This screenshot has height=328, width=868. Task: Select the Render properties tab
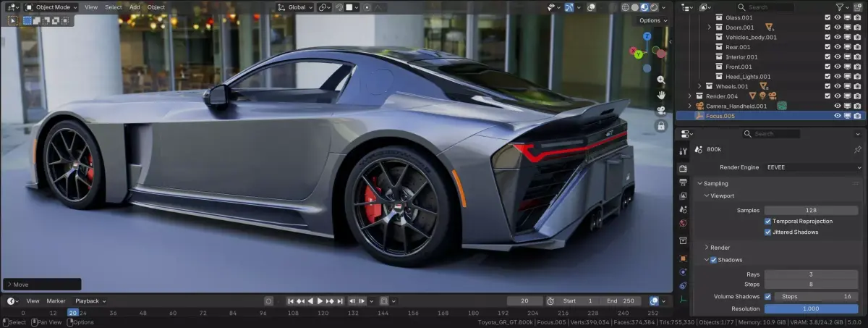[683, 168]
